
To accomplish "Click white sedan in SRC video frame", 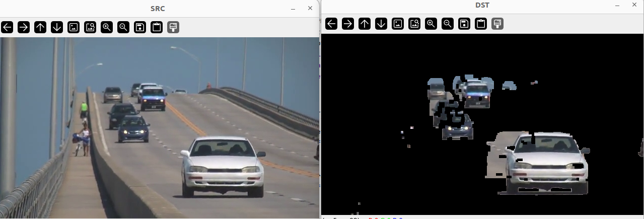I will pos(223,167).
